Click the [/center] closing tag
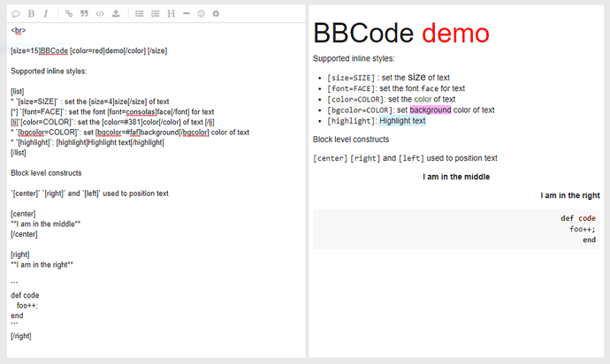 pos(24,234)
